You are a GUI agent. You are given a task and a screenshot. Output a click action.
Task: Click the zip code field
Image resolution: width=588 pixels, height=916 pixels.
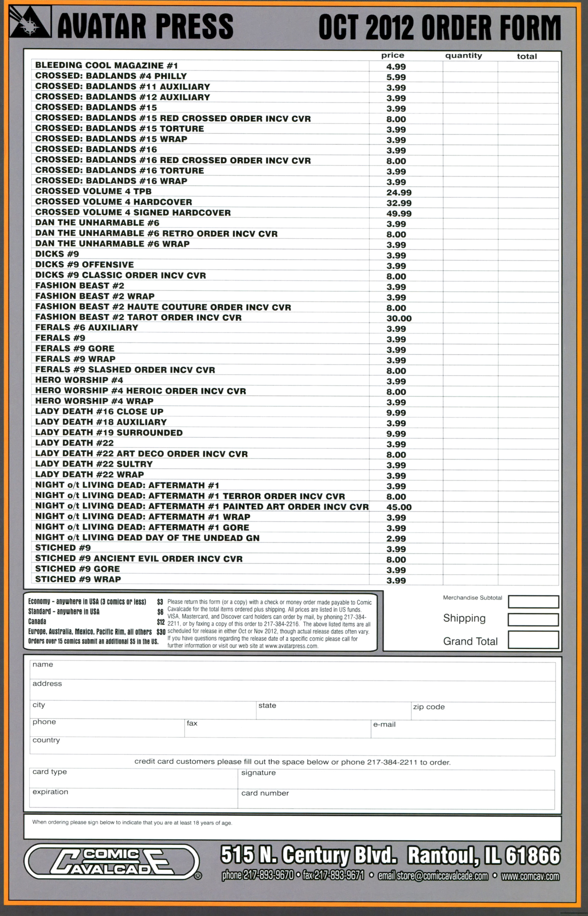point(483,711)
